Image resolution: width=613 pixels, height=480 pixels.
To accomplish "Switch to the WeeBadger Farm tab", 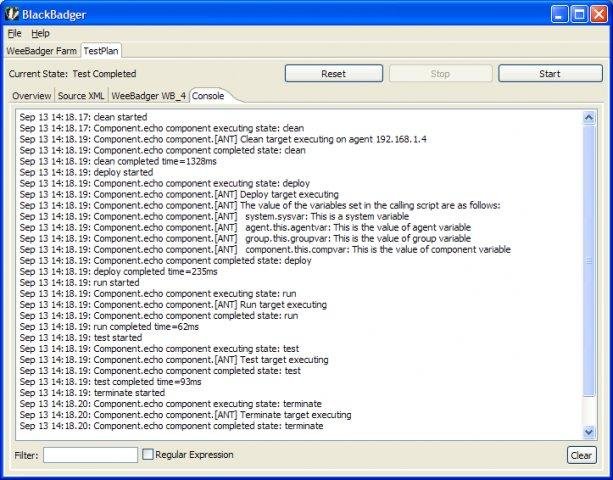I will pos(41,51).
